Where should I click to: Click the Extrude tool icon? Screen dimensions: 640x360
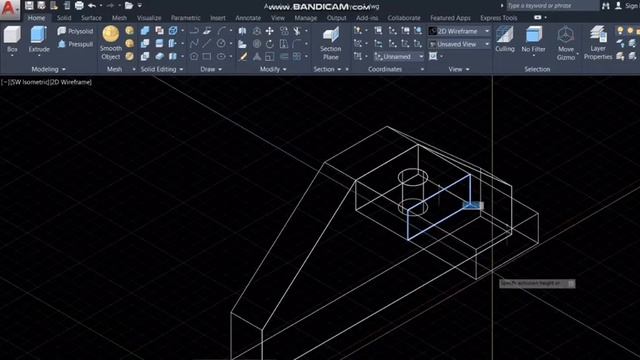point(39,35)
